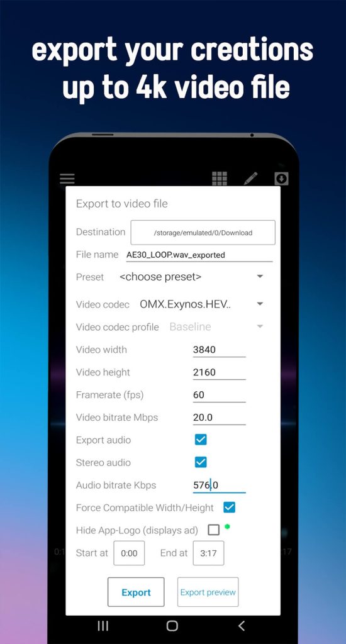Click the Export button

pos(136,592)
